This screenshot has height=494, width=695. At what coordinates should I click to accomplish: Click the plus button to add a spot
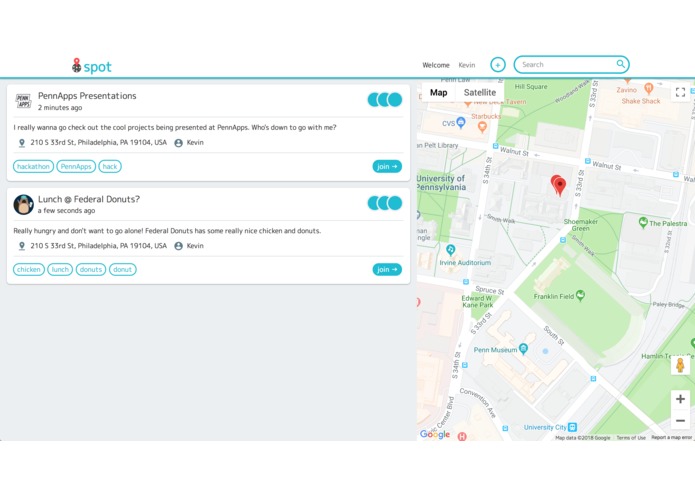coord(498,65)
